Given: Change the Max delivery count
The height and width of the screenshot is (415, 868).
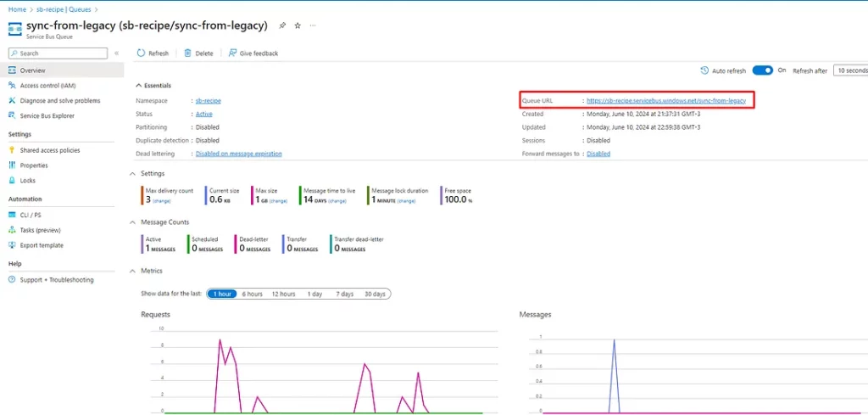Looking at the screenshot, I should tap(162, 201).
